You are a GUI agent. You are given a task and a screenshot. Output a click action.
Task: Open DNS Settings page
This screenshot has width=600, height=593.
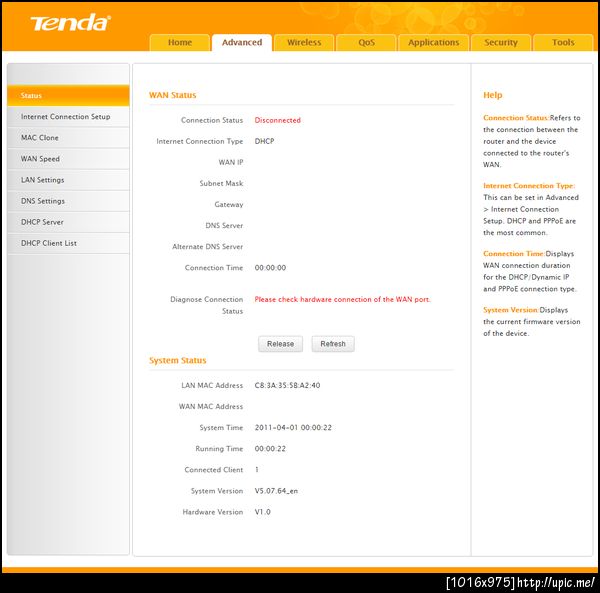pos(68,201)
